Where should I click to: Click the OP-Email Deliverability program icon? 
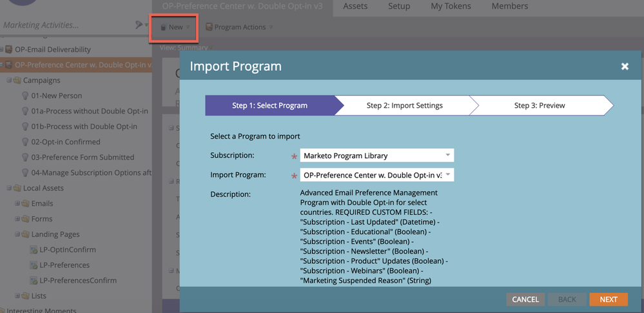pos(8,49)
